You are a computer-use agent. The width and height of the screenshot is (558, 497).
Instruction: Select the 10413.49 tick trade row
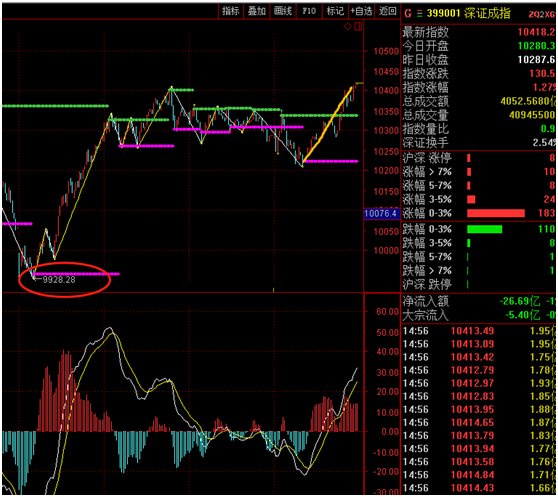(479, 331)
